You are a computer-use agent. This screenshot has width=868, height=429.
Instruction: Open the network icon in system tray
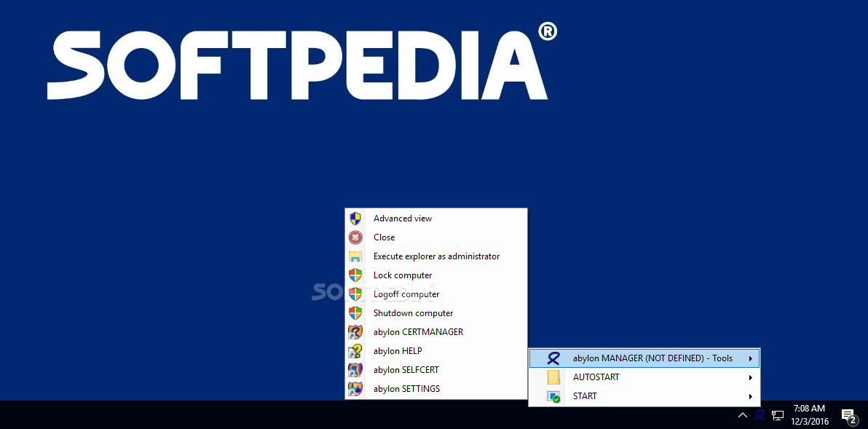point(778,414)
